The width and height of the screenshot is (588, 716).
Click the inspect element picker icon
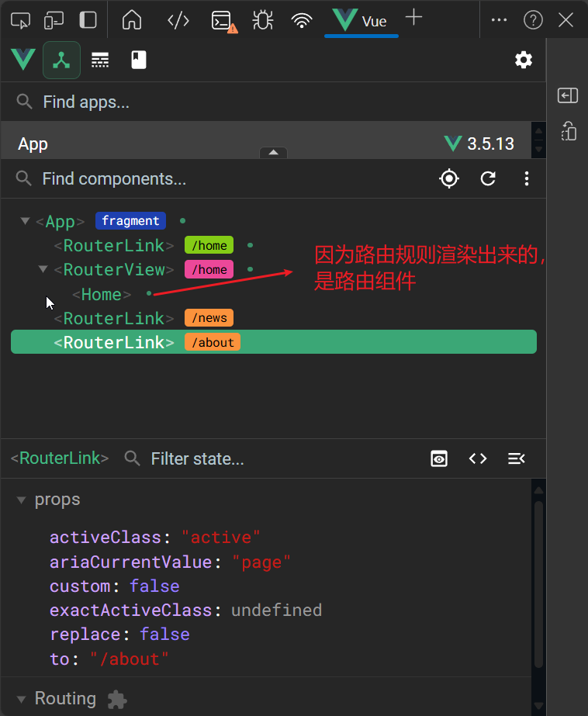tap(20, 20)
